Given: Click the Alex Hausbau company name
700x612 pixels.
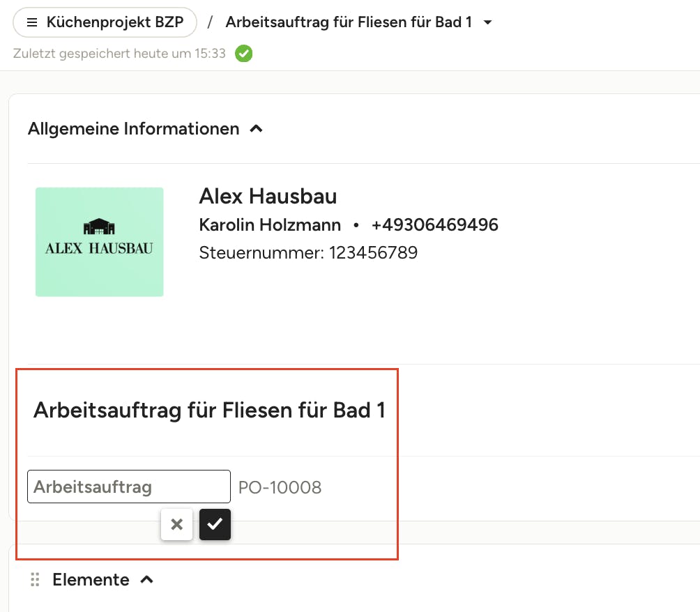Looking at the screenshot, I should pos(268,197).
